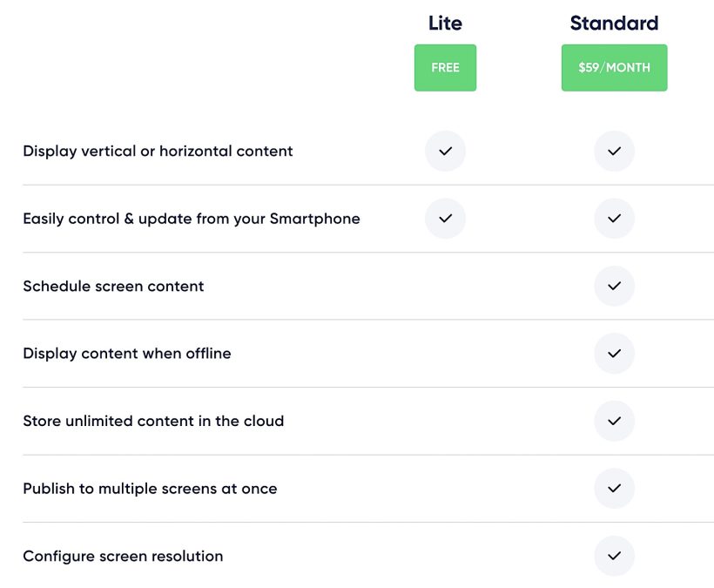This screenshot has height=588, width=714.
Task: Select the Standard plan heading
Action: (614, 24)
